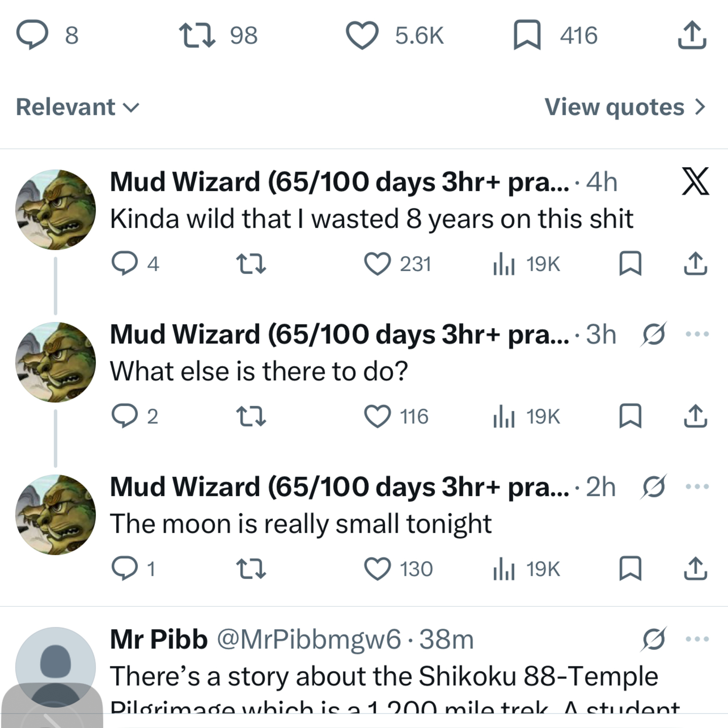Repost "The moon is really small tonight"
Screen dimensions: 728x728
point(251,569)
